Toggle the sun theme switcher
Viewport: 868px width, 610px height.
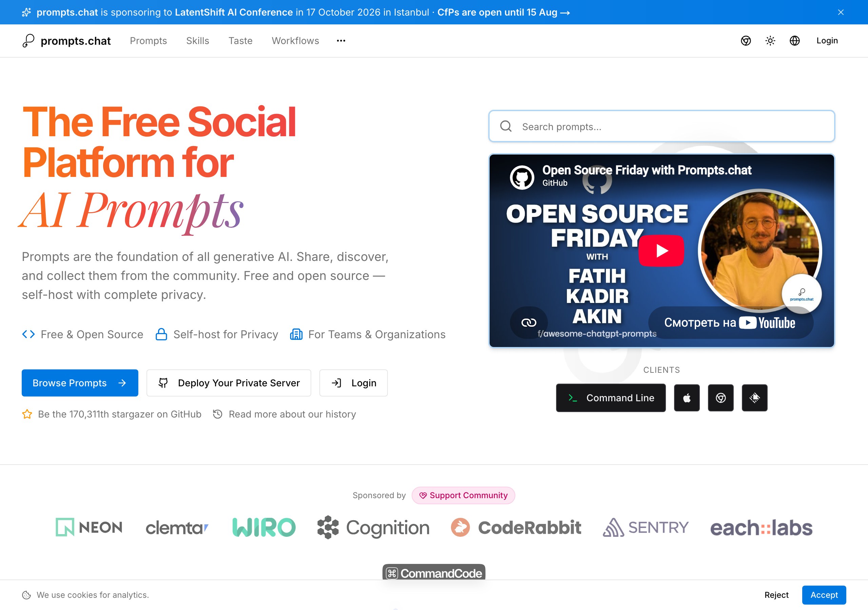770,40
